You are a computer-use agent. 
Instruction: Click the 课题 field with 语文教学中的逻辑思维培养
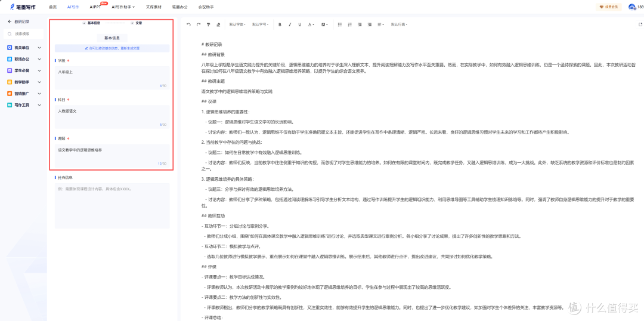[x=112, y=156]
